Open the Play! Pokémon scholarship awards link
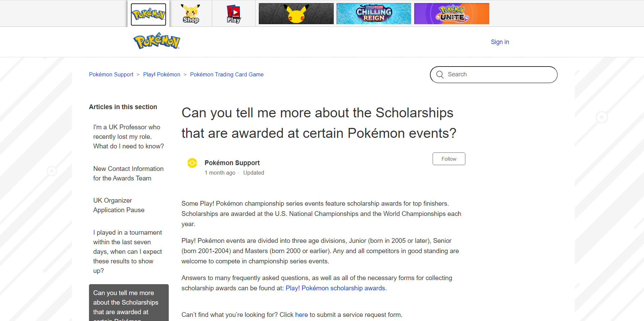The width and height of the screenshot is (644, 321). click(335, 288)
